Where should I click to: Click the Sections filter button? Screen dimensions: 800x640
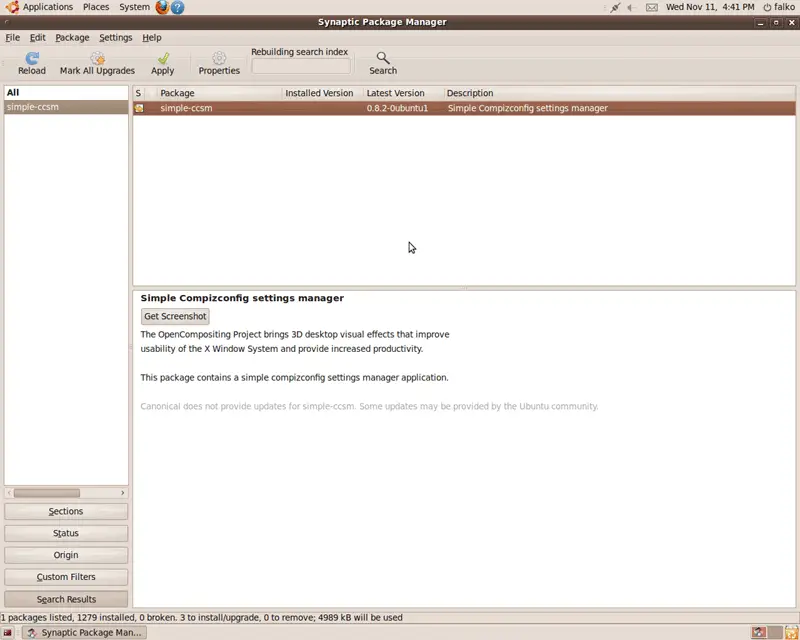pos(66,511)
